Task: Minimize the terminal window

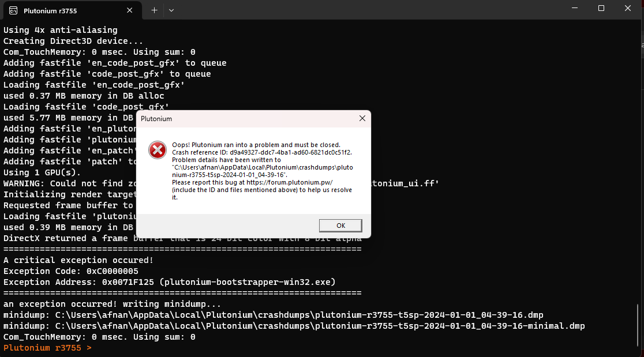Action: (575, 8)
